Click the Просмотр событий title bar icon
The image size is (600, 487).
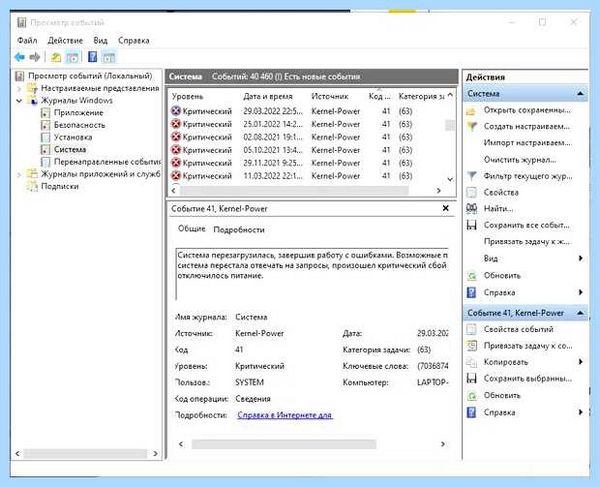tap(21, 23)
